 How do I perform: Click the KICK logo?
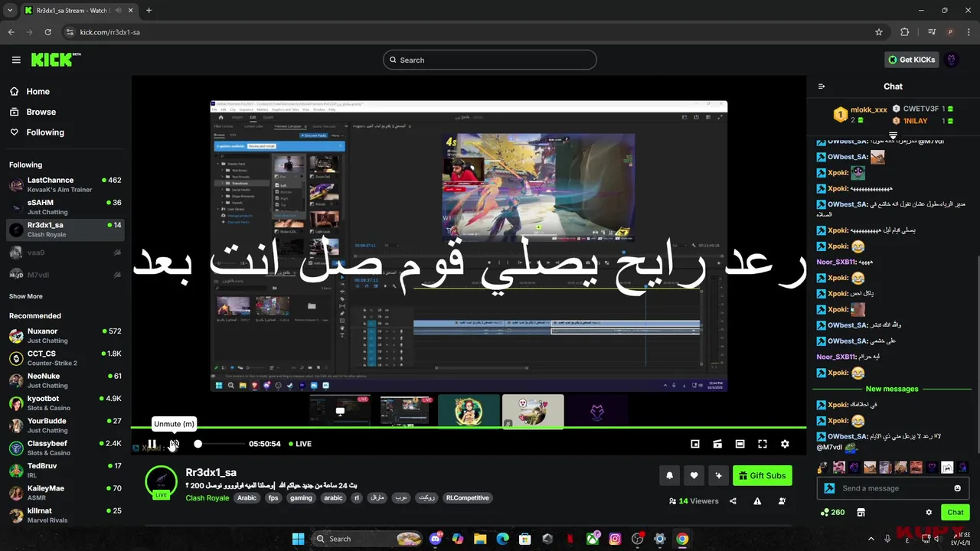coord(56,60)
